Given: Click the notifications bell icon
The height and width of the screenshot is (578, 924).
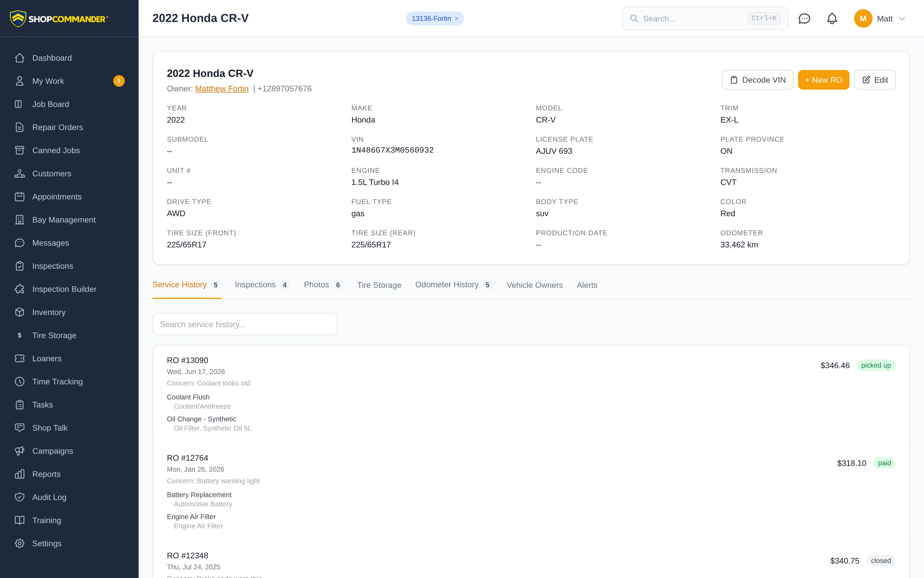Looking at the screenshot, I should [x=832, y=18].
